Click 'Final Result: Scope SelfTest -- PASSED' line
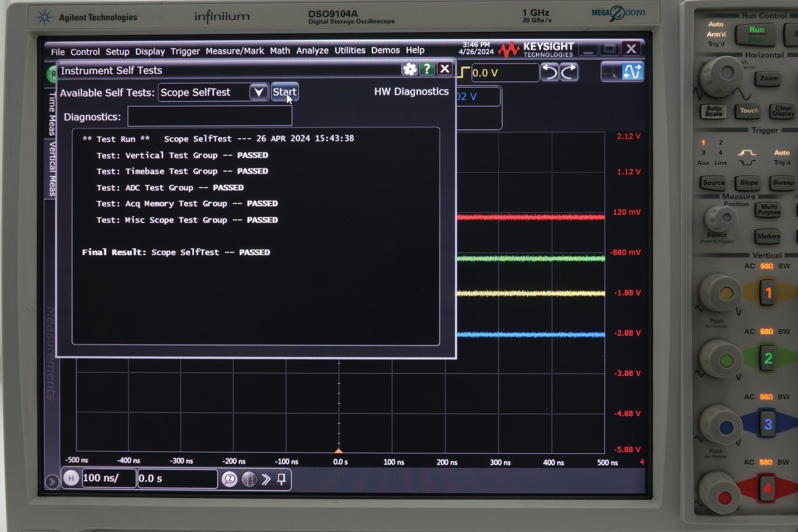Viewport: 798px width, 532px height. pyautogui.click(x=176, y=252)
